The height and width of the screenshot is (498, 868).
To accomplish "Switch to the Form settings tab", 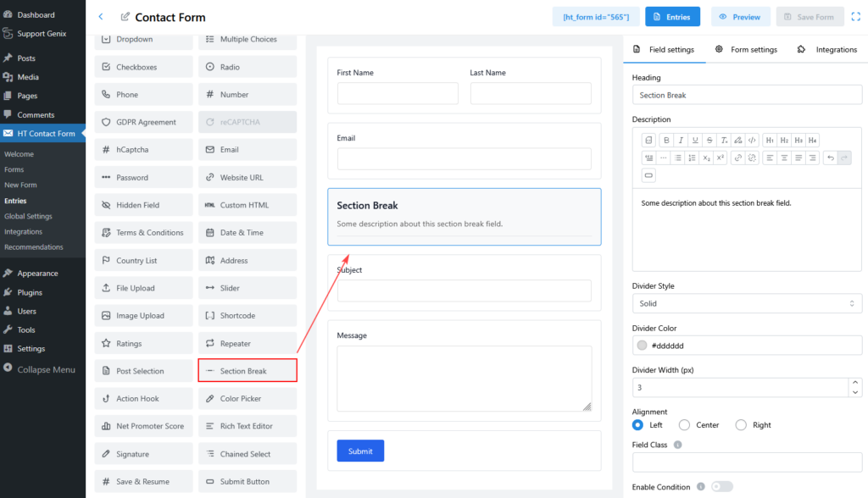I will [746, 50].
